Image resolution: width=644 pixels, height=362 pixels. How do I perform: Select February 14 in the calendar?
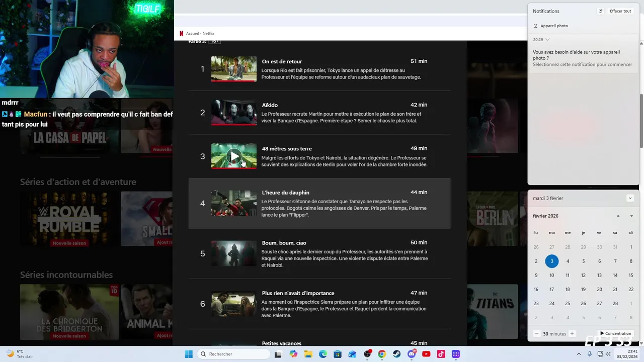[615, 276]
